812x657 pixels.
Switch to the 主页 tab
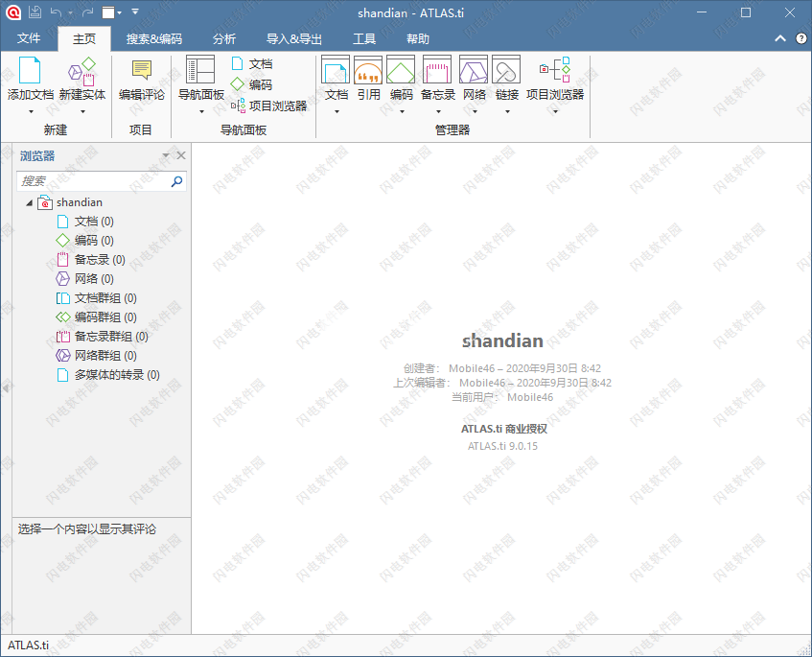tap(84, 39)
